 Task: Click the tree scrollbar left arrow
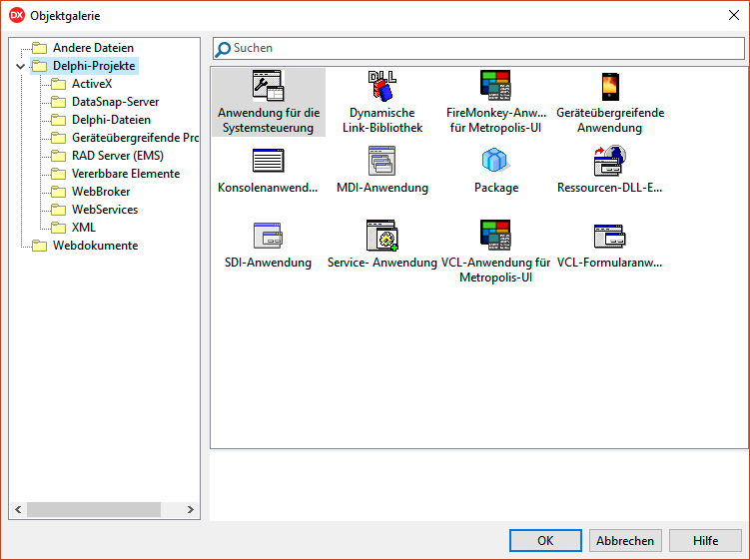pos(18,509)
